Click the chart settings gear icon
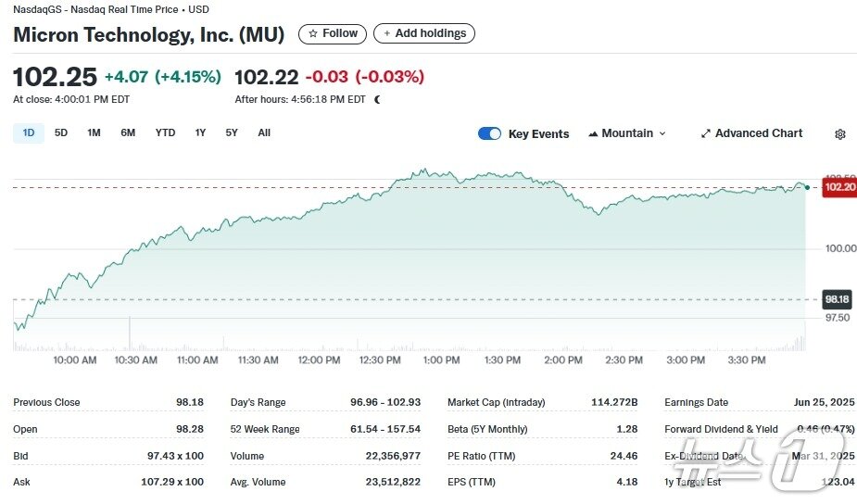This screenshot has width=857, height=504. pyautogui.click(x=839, y=134)
